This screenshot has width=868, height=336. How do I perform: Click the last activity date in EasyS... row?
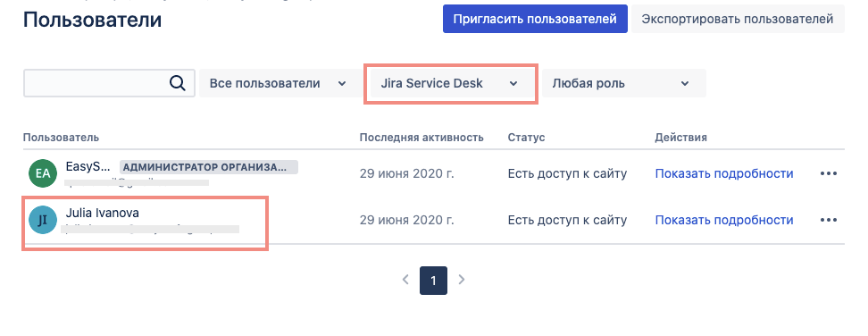[407, 173]
